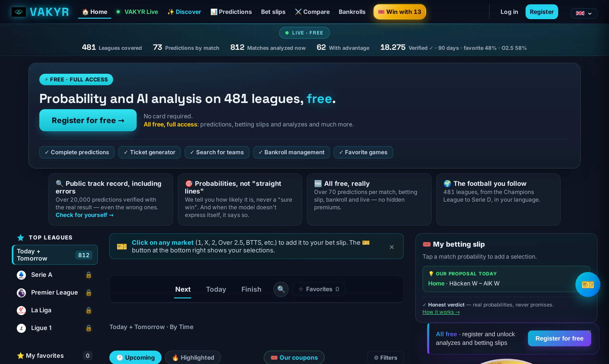Click the Ligue 1 logo icon
Viewport: 609px width, 364px height.
21,328
